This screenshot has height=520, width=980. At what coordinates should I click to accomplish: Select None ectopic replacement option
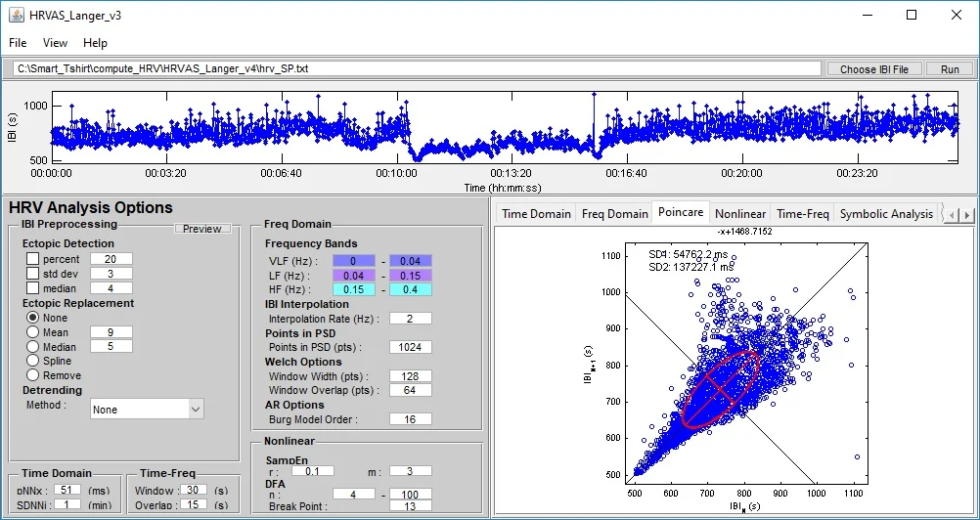click(32, 318)
